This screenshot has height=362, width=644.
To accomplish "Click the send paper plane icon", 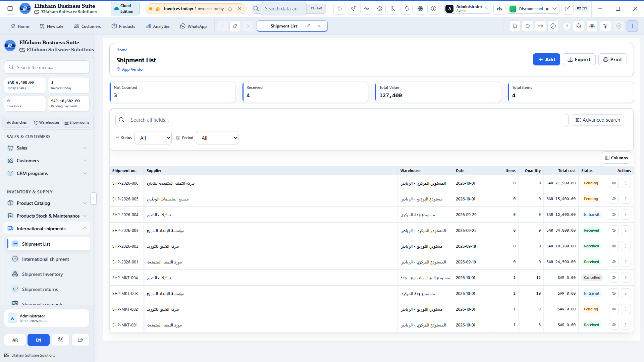I will (x=353, y=9).
